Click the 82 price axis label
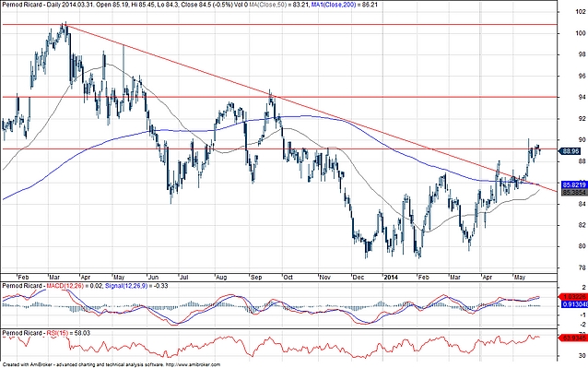This screenshot has width=588, height=368. click(x=582, y=225)
